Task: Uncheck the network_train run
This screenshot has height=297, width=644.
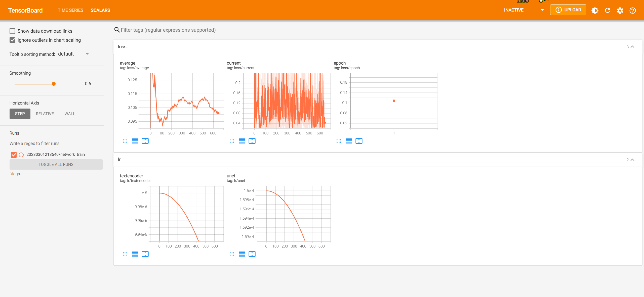Action: click(x=14, y=155)
